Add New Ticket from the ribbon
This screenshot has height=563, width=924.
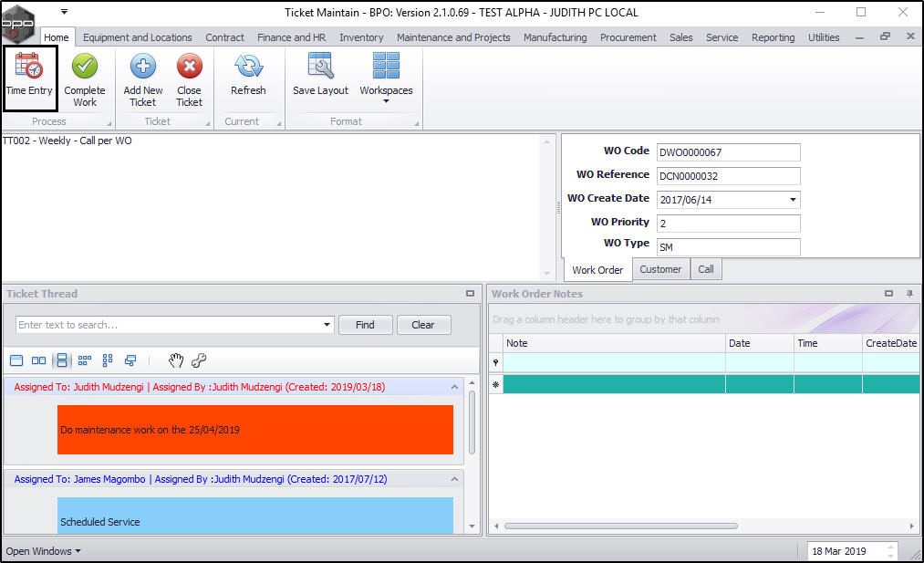point(143,79)
